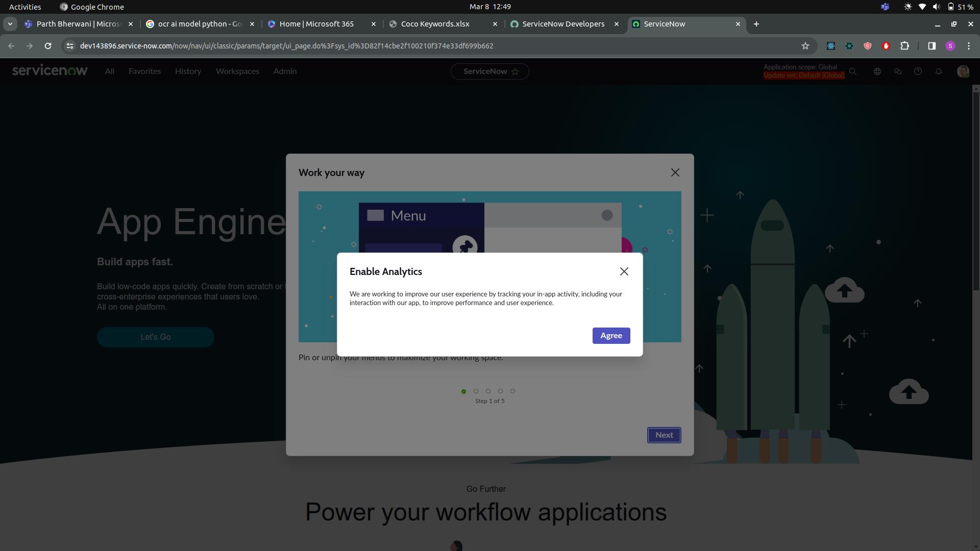Open the Admin menu
Viewport: 980px width, 551px height.
click(x=285, y=71)
